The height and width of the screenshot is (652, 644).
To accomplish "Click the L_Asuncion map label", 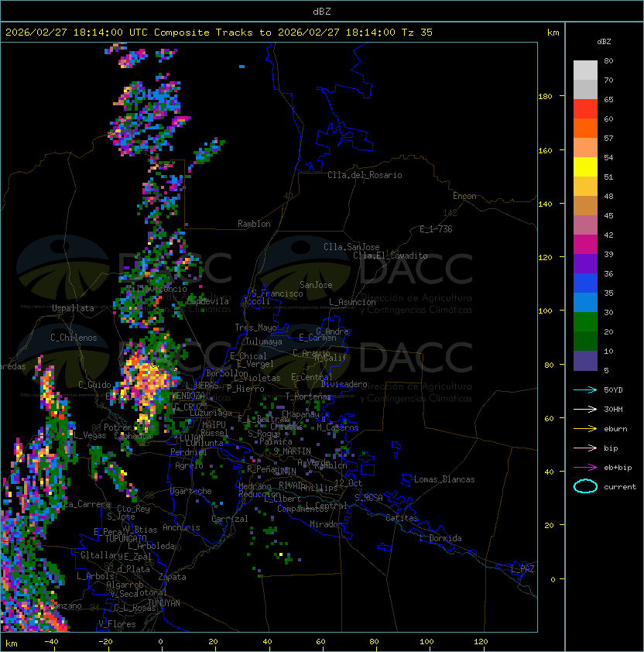I will [352, 302].
